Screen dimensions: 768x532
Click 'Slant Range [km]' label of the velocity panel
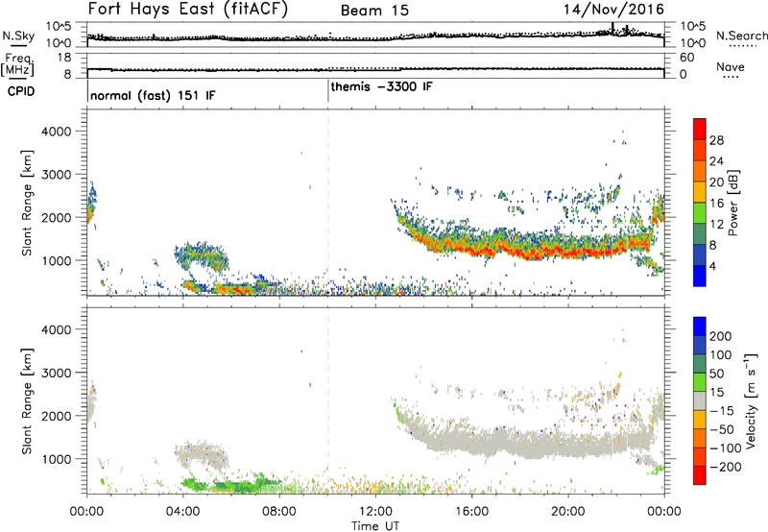pyautogui.click(x=27, y=401)
